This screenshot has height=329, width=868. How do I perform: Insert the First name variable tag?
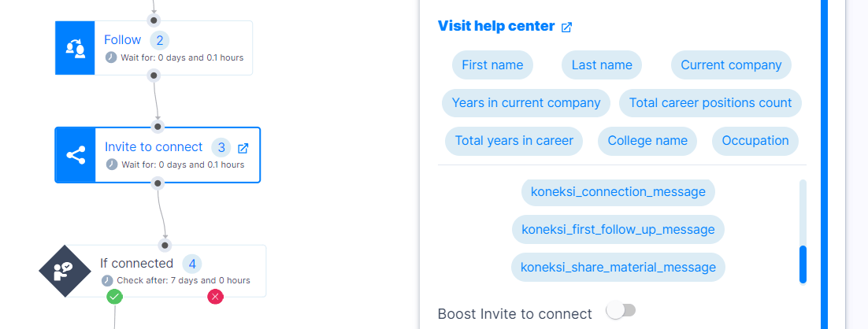click(x=492, y=65)
